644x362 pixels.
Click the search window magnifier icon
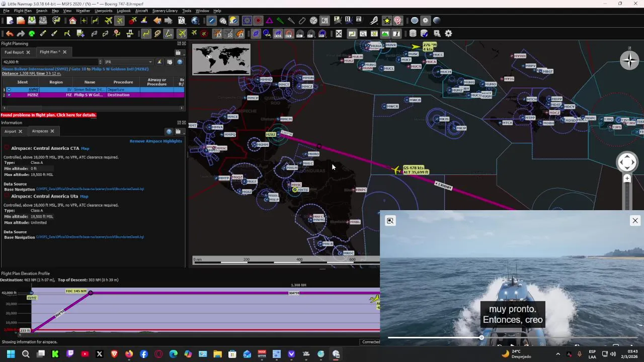click(363, 34)
